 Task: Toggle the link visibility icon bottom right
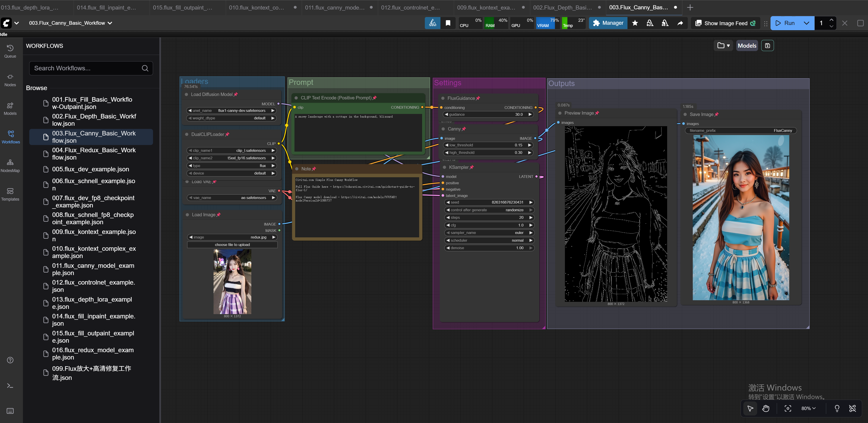[853, 408]
